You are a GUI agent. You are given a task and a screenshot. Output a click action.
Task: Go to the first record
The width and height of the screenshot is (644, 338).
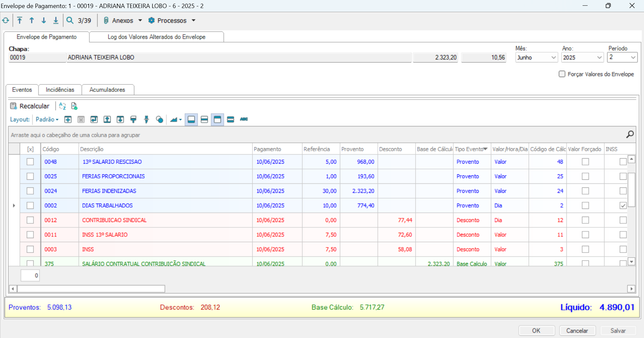click(x=20, y=20)
